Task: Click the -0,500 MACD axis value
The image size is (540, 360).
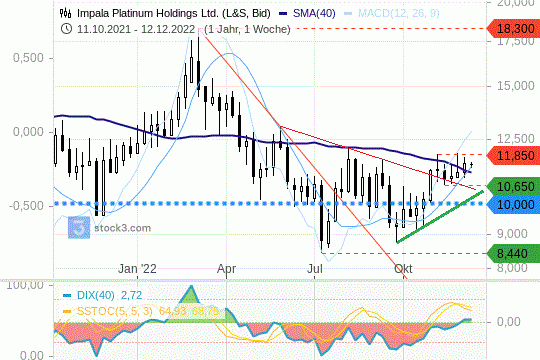Action: point(26,206)
